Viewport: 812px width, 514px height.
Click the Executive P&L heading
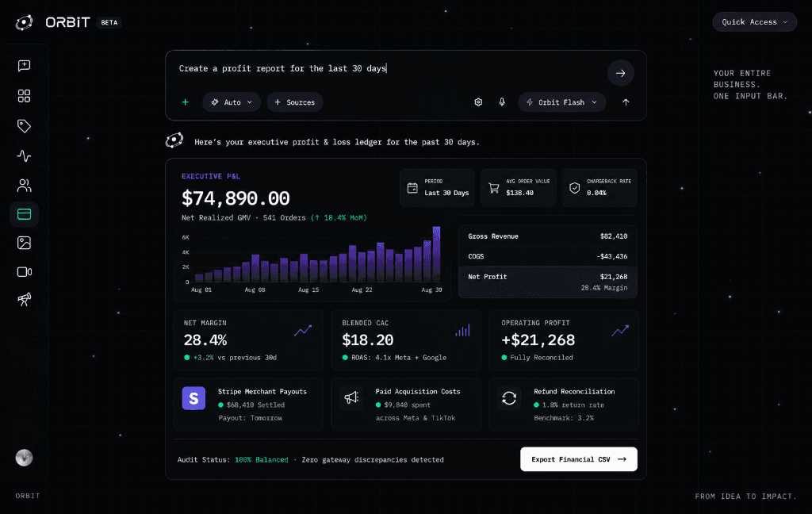(x=211, y=176)
